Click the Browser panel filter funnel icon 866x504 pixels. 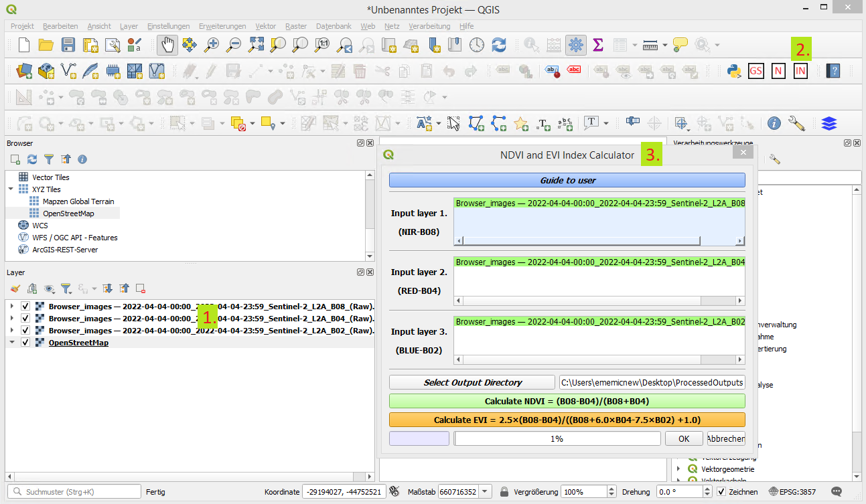click(49, 159)
